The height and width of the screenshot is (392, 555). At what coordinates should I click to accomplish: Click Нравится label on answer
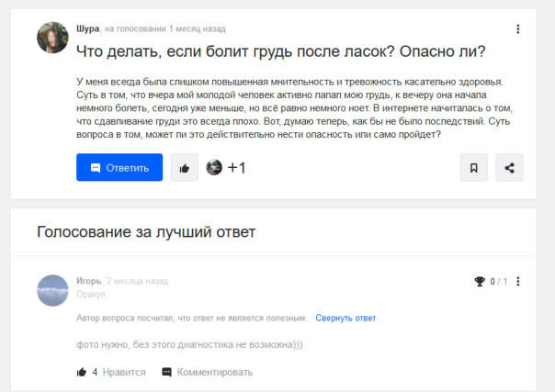124,372
